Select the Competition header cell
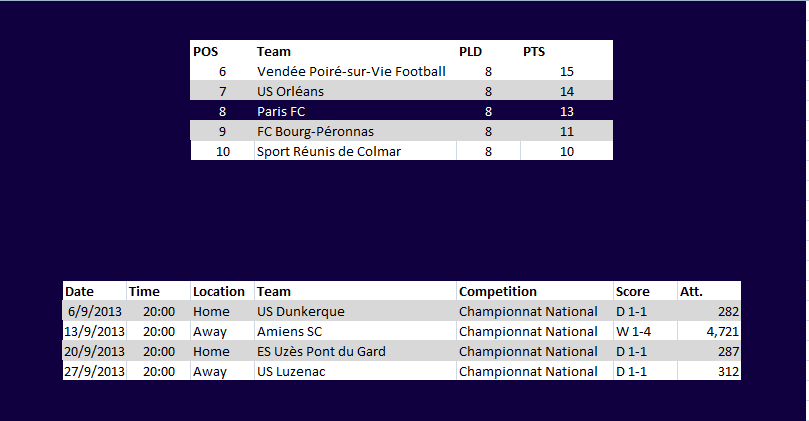The height and width of the screenshot is (421, 809). (x=535, y=292)
